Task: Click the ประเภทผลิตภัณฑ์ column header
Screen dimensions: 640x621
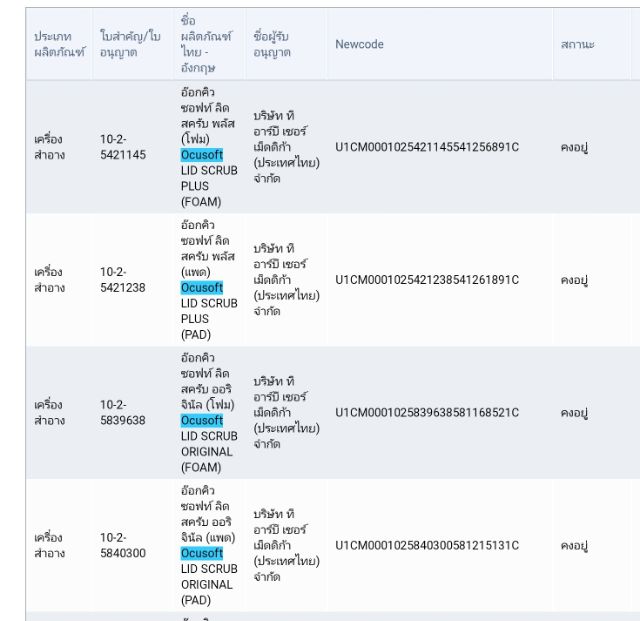Action: click(59, 44)
